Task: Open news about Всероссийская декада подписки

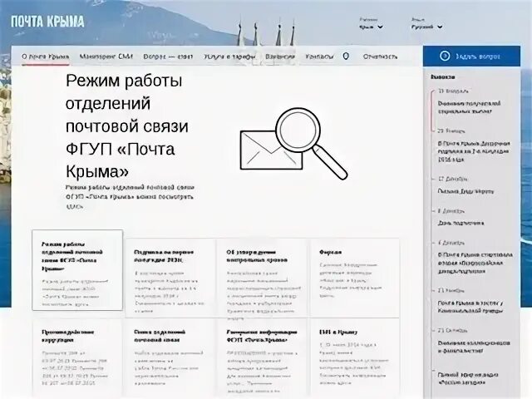Action: click(x=475, y=263)
